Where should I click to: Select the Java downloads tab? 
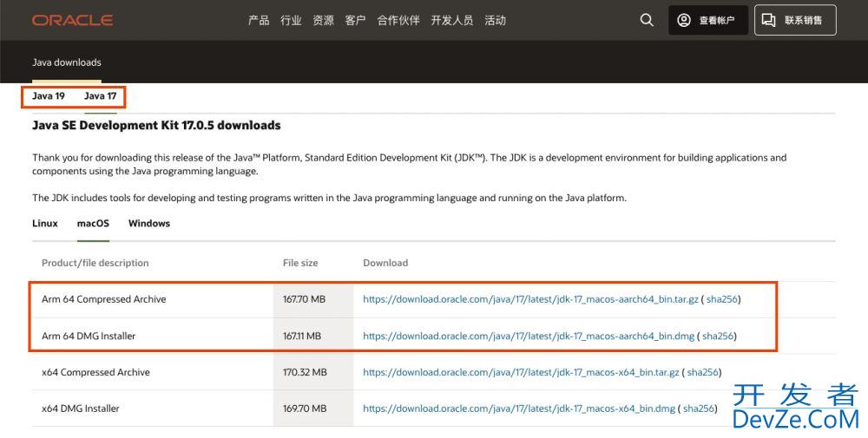point(67,62)
